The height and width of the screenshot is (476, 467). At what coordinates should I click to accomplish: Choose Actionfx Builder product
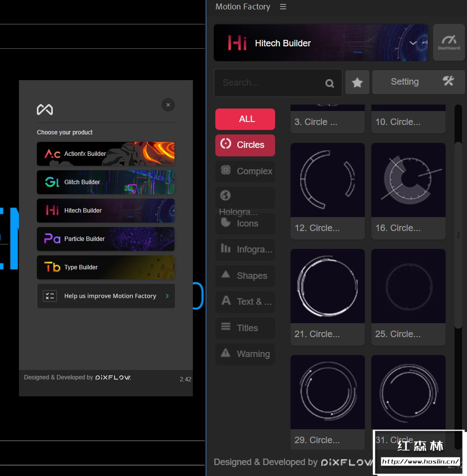[106, 154]
